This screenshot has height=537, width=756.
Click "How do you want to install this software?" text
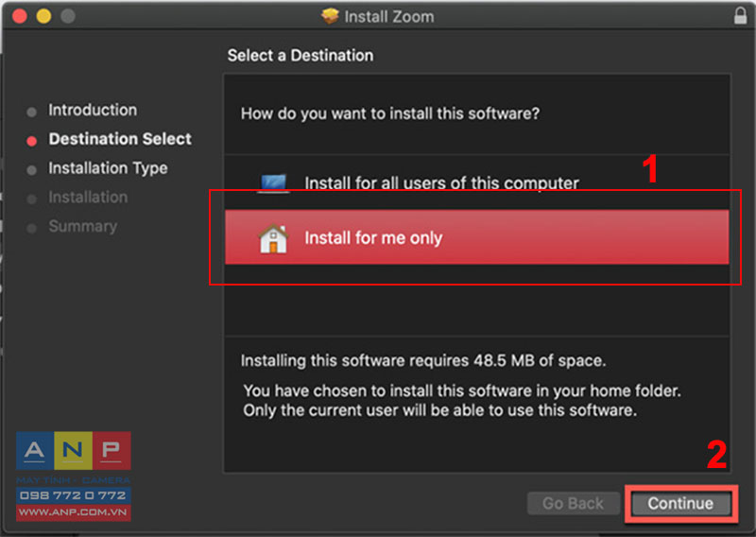tap(390, 113)
